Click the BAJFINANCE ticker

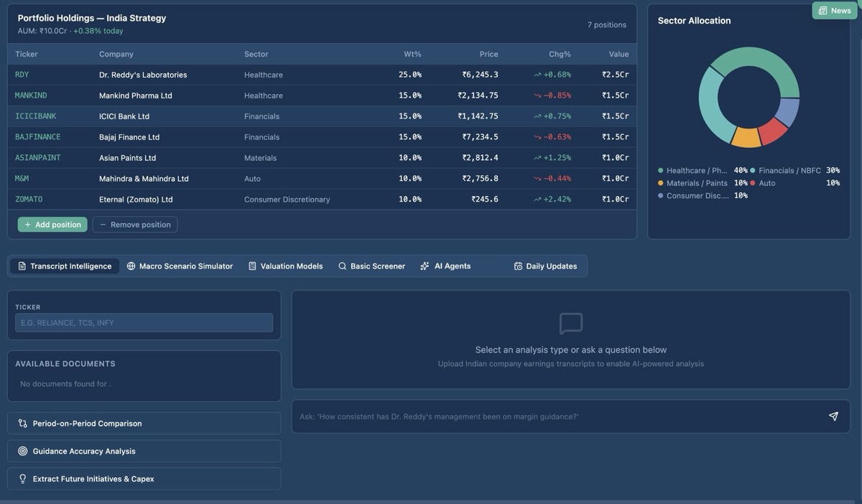point(38,137)
